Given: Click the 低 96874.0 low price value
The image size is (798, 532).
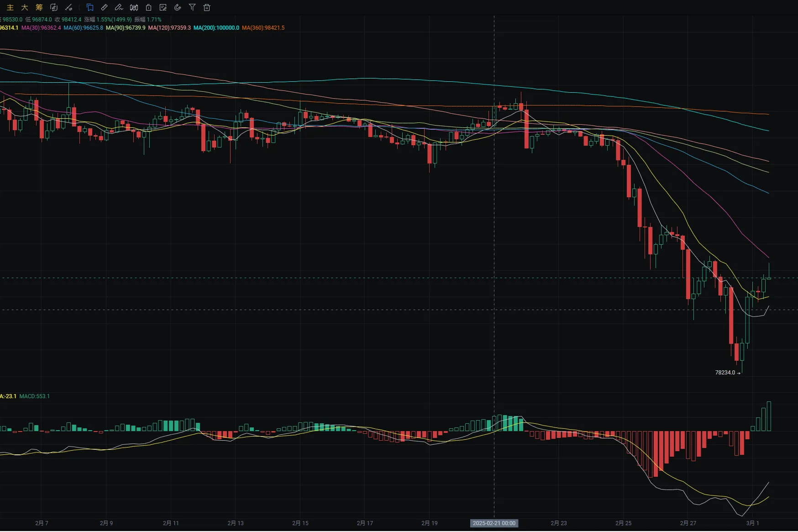Looking at the screenshot, I should pyautogui.click(x=39, y=20).
